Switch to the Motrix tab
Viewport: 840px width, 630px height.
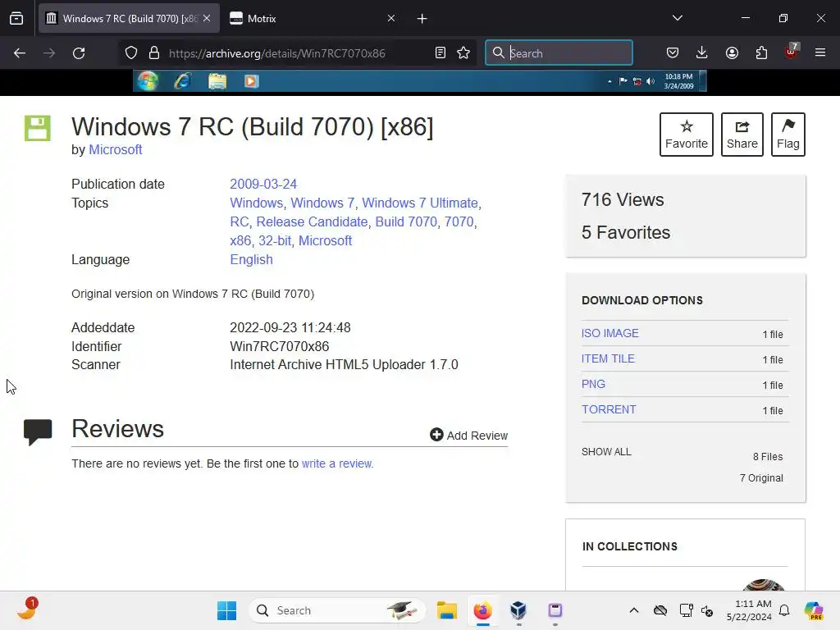313,18
